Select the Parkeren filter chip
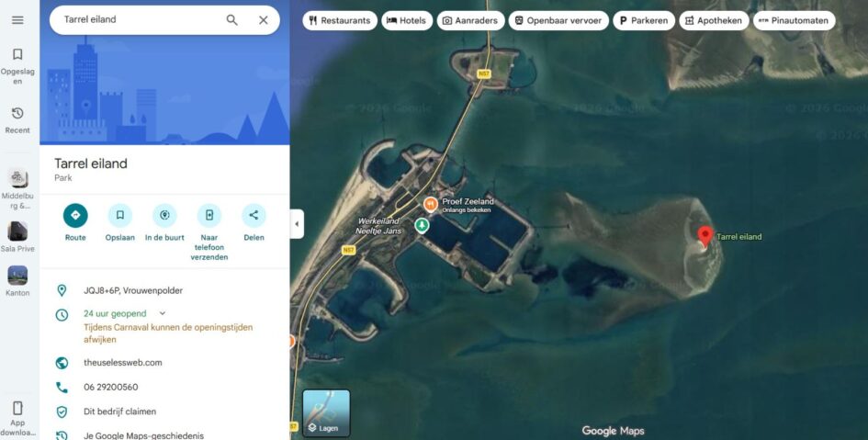The width and height of the screenshot is (868, 440). (643, 20)
